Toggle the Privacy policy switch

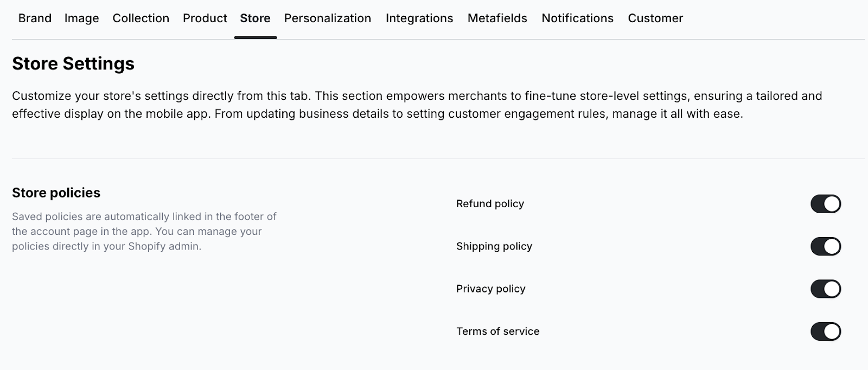click(826, 289)
